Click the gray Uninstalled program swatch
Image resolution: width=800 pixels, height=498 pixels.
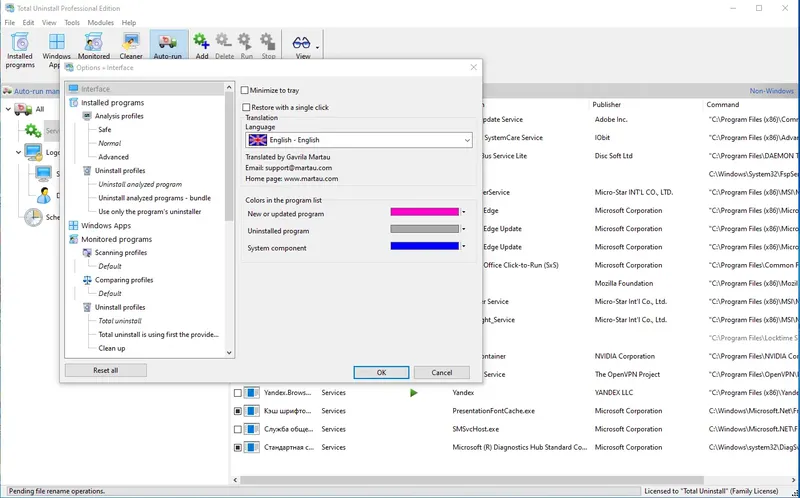(x=424, y=229)
